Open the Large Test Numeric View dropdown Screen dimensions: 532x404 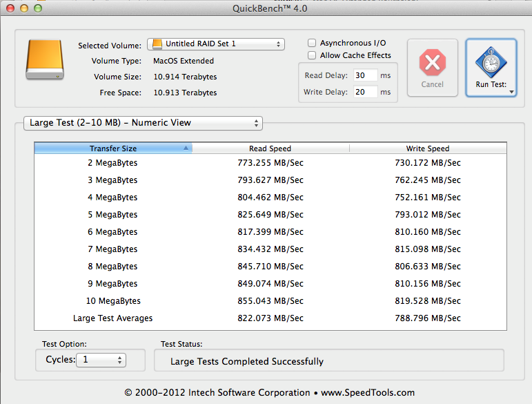[143, 123]
